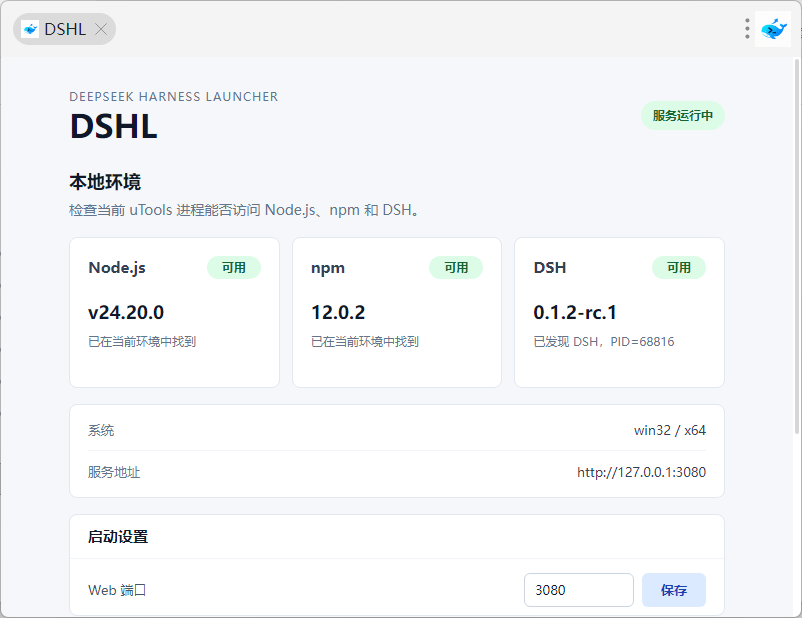Click the 服务运行中 status badge
Image resolution: width=802 pixels, height=618 pixels.
coord(682,116)
